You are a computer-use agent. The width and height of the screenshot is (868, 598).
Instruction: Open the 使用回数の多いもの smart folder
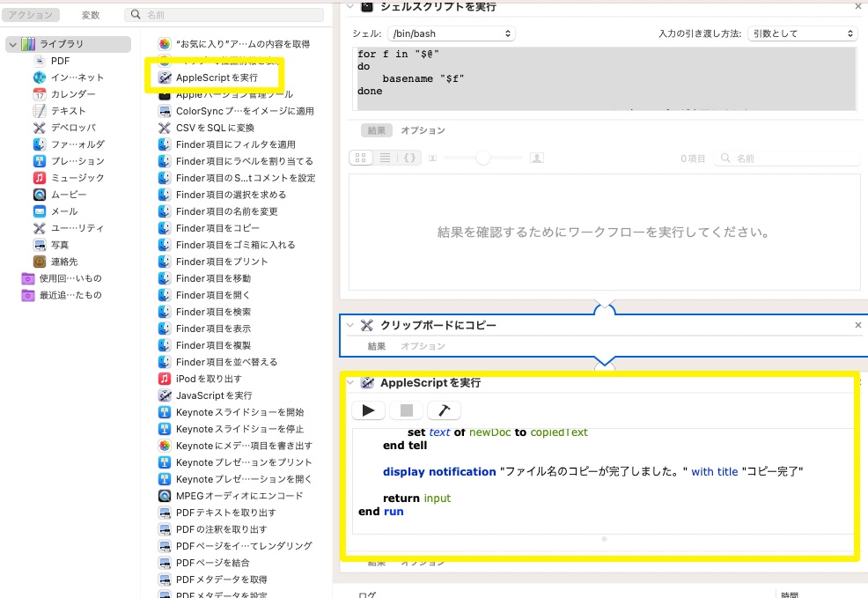pyautogui.click(x=70, y=278)
